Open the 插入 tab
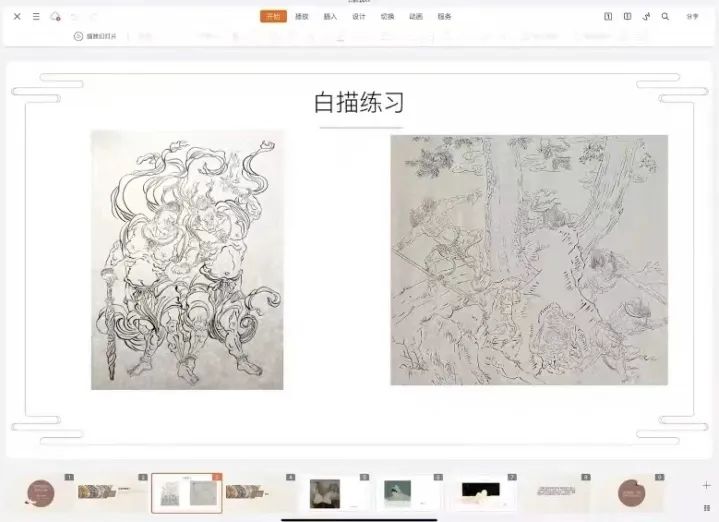 coord(330,17)
